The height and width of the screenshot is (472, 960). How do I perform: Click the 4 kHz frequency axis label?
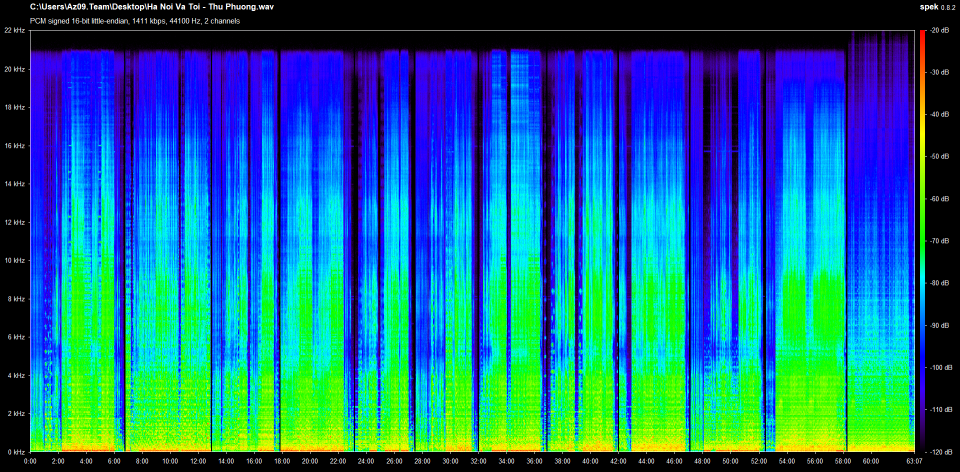point(17,375)
